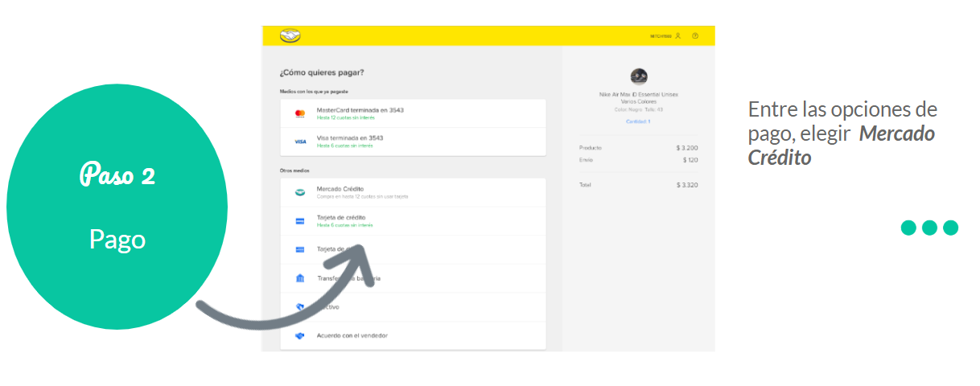Click the Cantidad: 1 link

pyautogui.click(x=638, y=121)
